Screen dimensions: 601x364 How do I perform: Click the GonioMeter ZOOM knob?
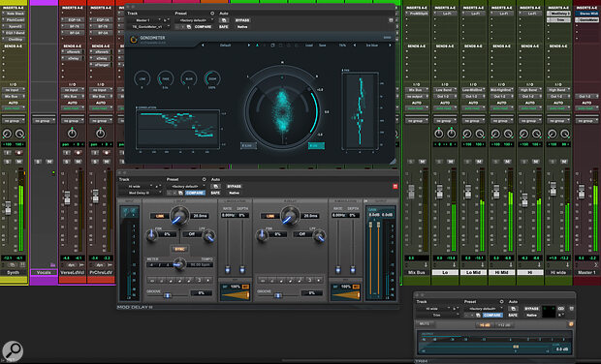click(x=212, y=78)
